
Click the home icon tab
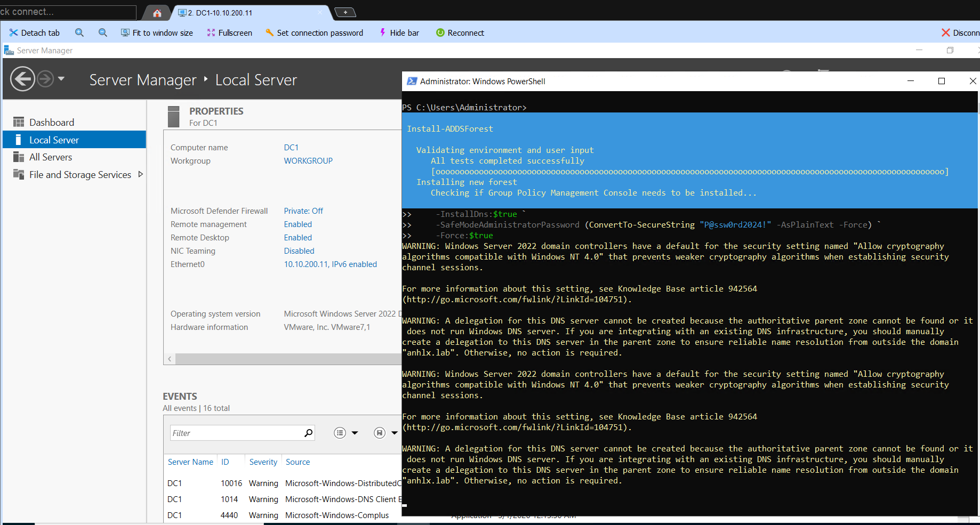point(157,13)
